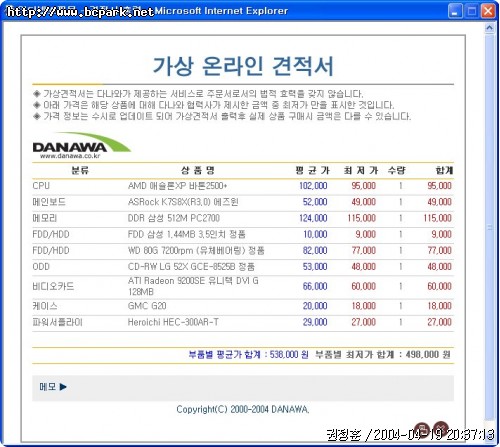Click the vertical scrollbar thumb
The width and height of the screenshot is (500, 447).
(x=489, y=227)
